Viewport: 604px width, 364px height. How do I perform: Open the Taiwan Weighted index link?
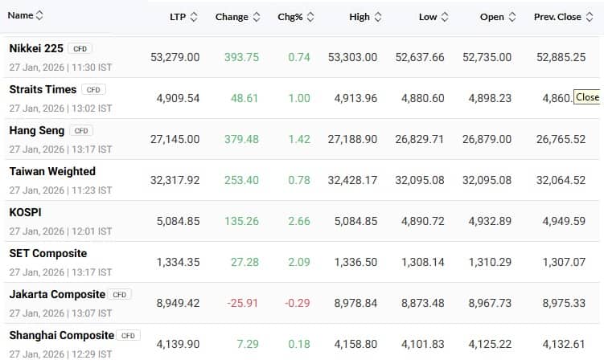click(x=52, y=172)
